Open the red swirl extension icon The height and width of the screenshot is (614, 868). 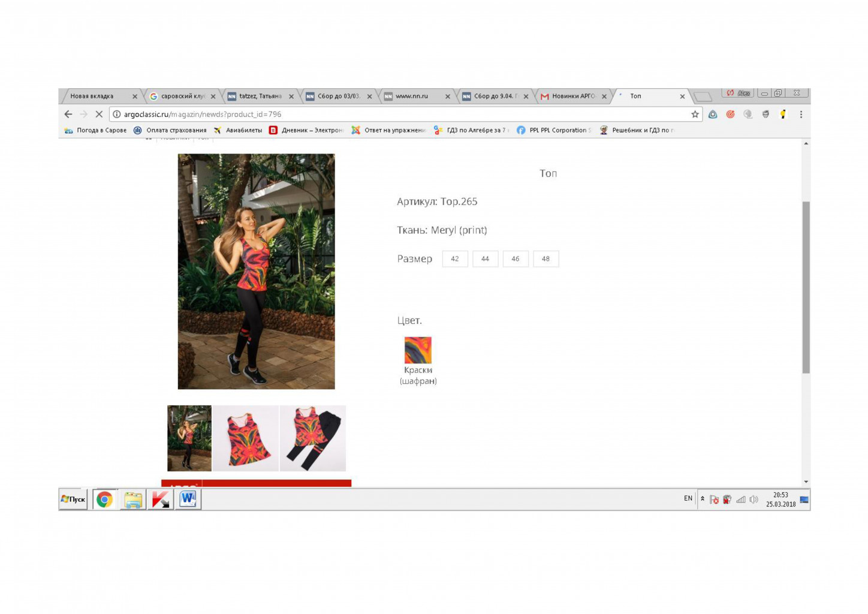click(x=730, y=114)
